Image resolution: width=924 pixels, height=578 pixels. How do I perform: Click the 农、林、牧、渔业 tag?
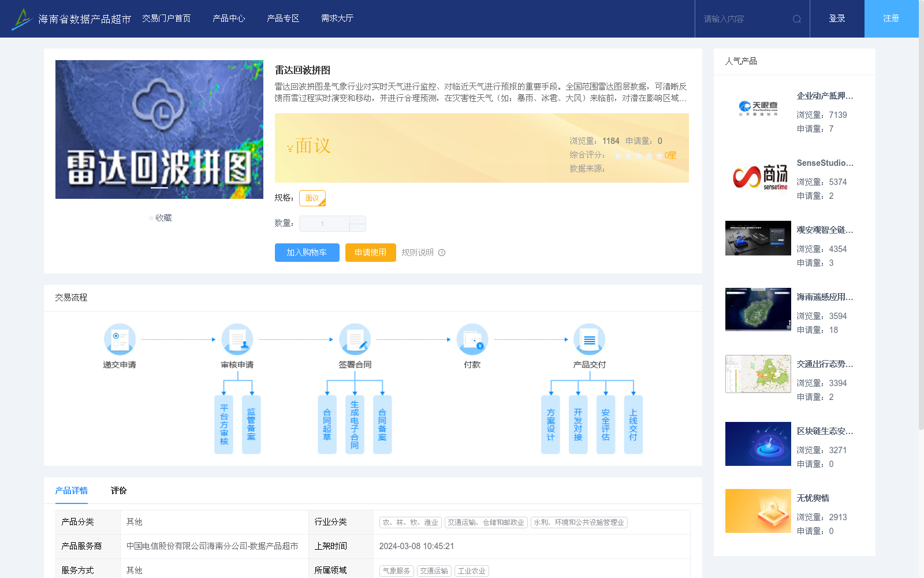(411, 523)
